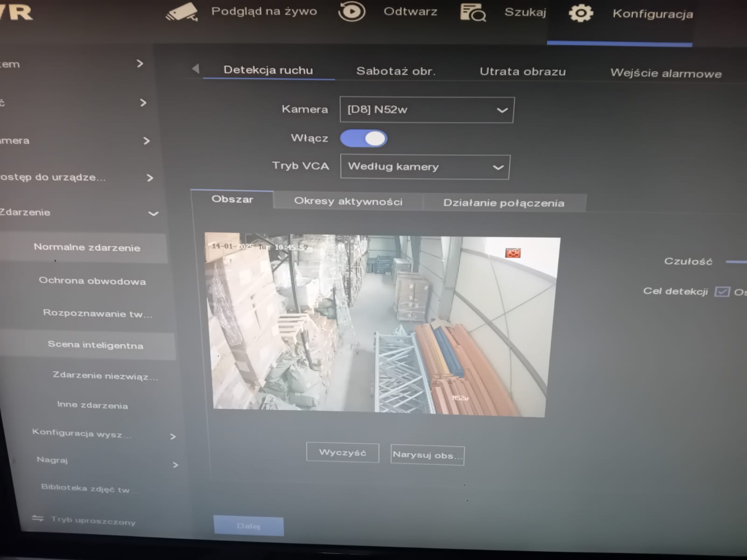The width and height of the screenshot is (747, 560).
Task: Select the Odtwarz playback icon
Action: pos(352,11)
